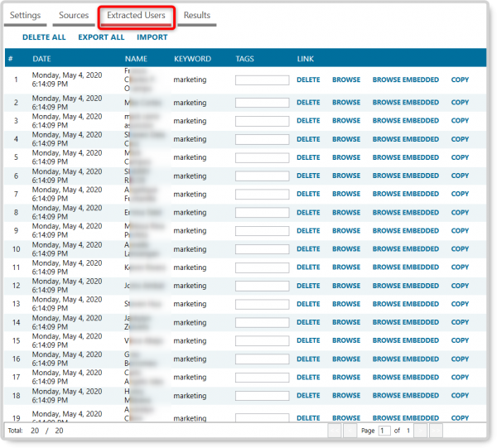
Task: Delete the user in row 3
Action: pos(308,121)
